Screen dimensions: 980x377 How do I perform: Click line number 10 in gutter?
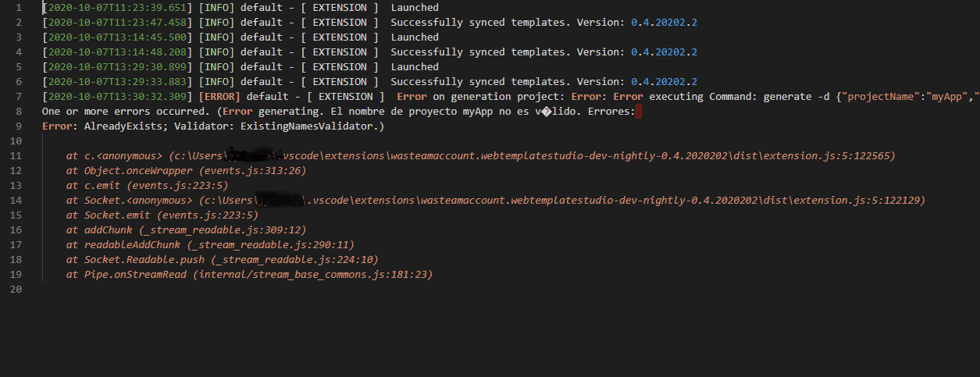[15, 141]
